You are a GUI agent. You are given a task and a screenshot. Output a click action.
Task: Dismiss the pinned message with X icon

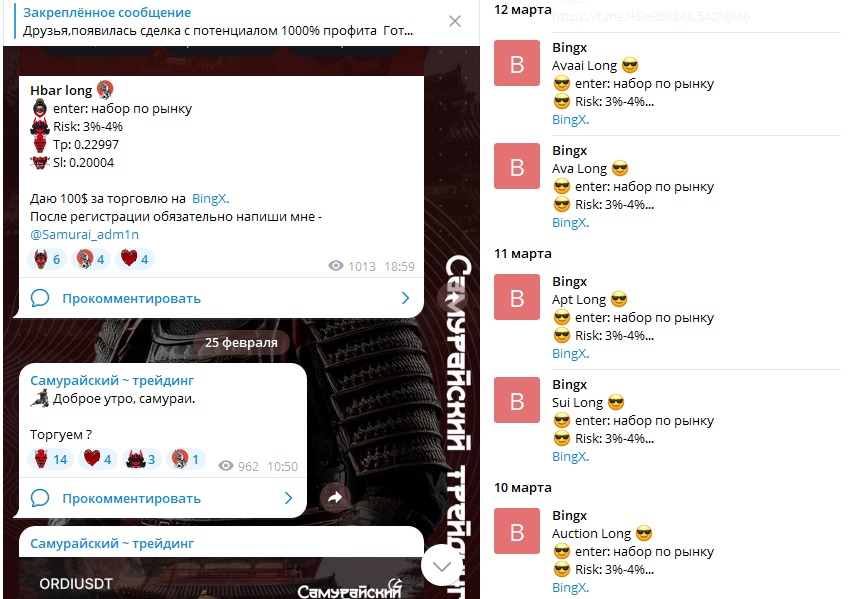coord(455,21)
